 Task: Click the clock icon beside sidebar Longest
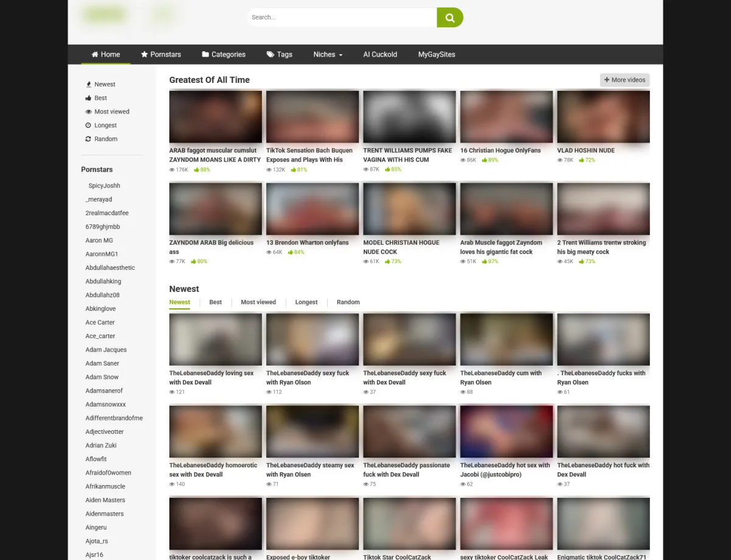[x=88, y=126]
